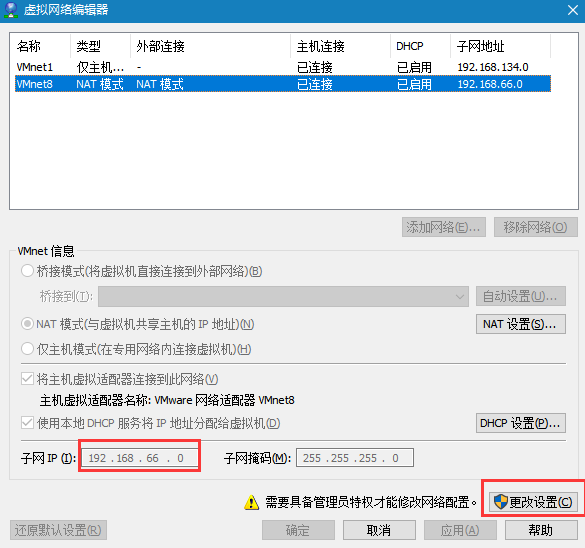
Task: Close the 虚拟网络编辑器 window
Action: pos(573,10)
